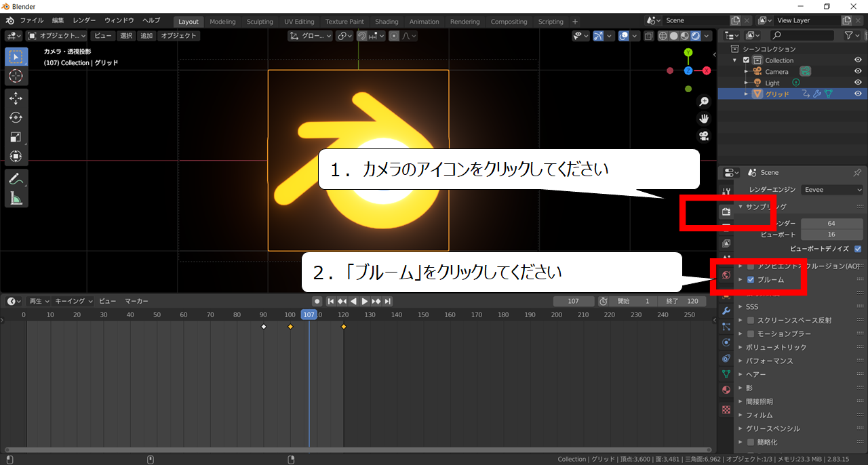Pick the Rotate tool in the toolbar
This screenshot has height=465, width=868.
(x=16, y=118)
